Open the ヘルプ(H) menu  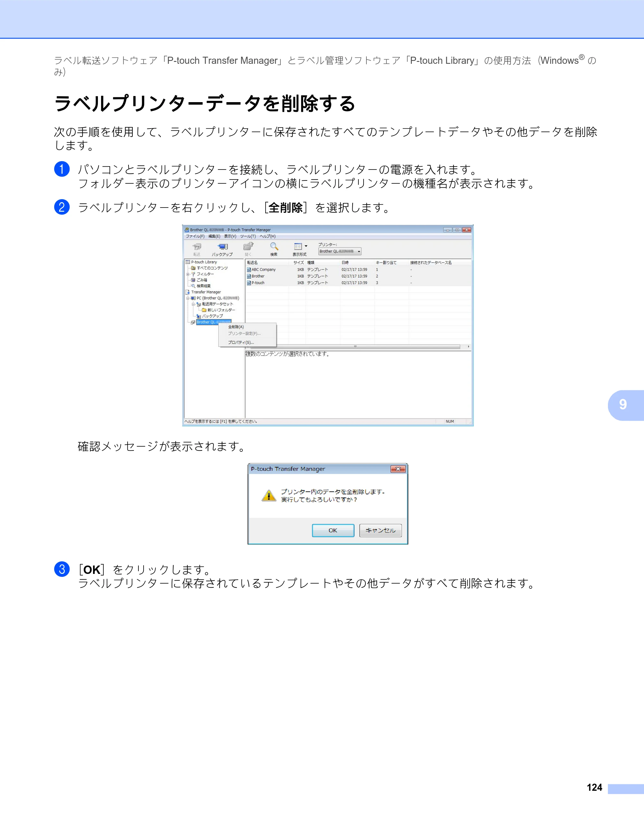[268, 236]
